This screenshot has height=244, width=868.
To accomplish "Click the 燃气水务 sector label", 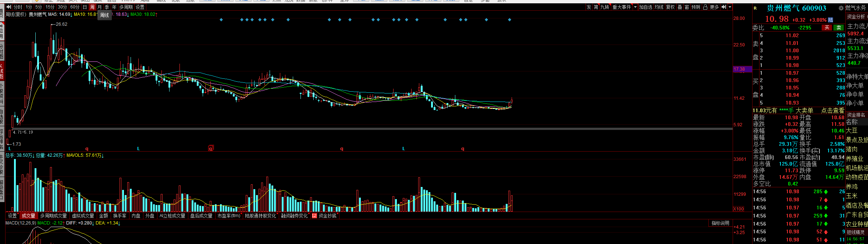I will (856, 8).
